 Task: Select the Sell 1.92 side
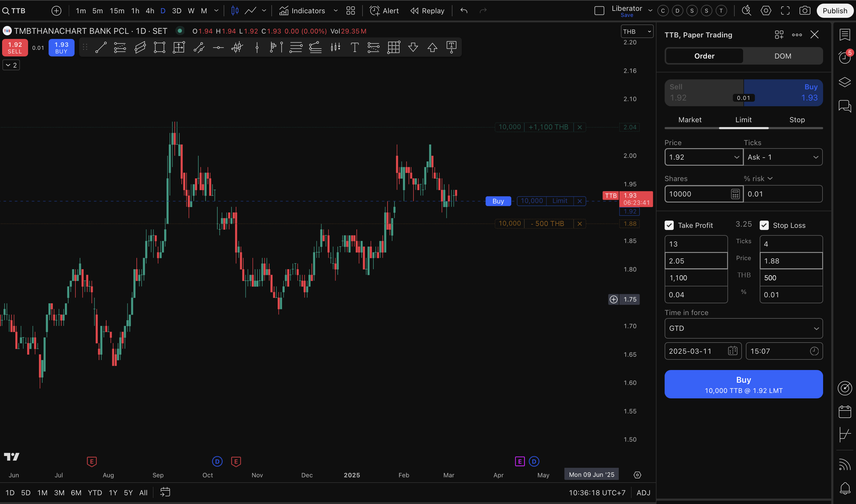[x=704, y=92]
